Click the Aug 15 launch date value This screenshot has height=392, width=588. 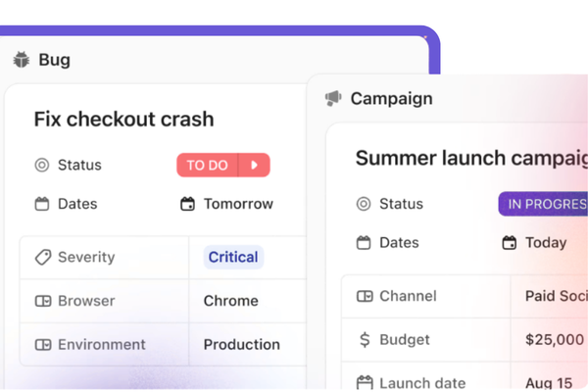point(549,383)
